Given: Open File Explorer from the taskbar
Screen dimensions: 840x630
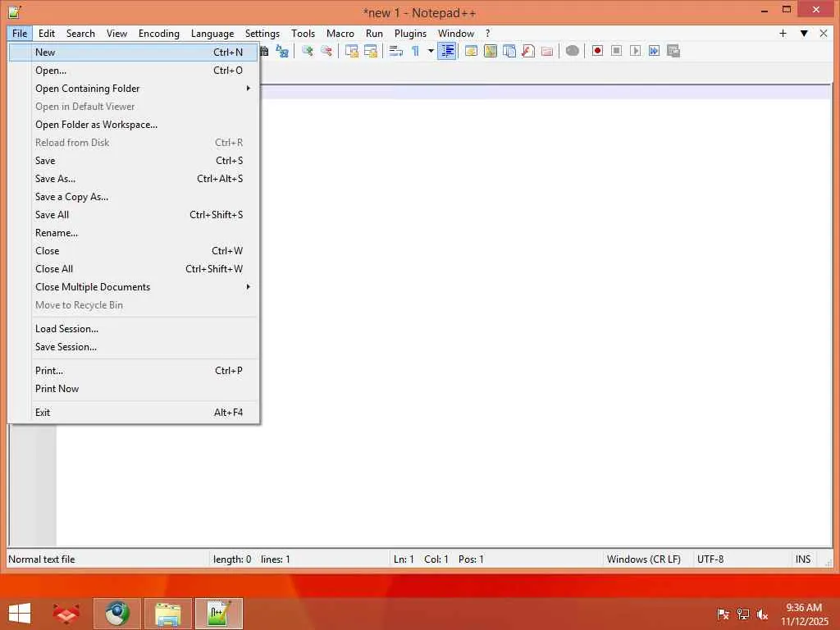Looking at the screenshot, I should tap(167, 614).
